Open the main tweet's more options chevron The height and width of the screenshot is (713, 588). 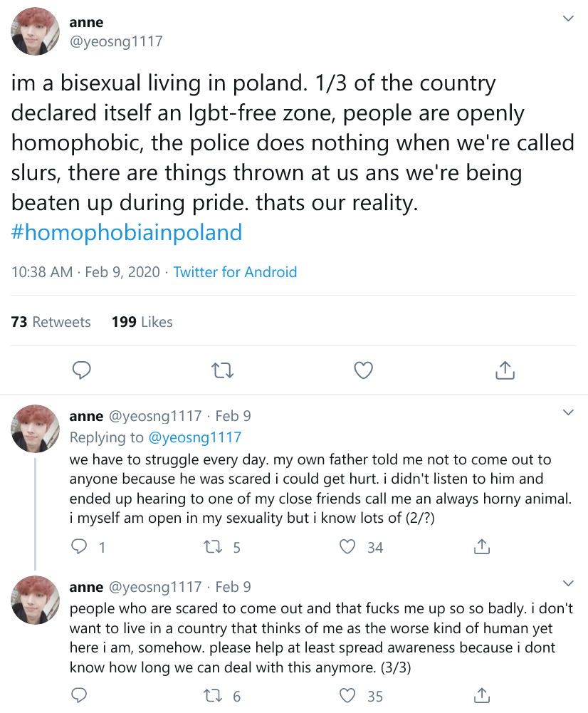[568, 19]
